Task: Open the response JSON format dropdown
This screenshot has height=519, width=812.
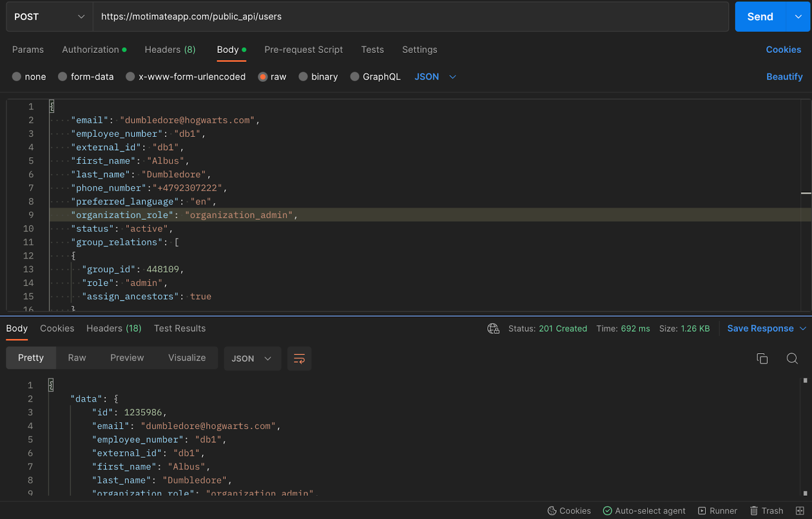Action: click(x=252, y=359)
